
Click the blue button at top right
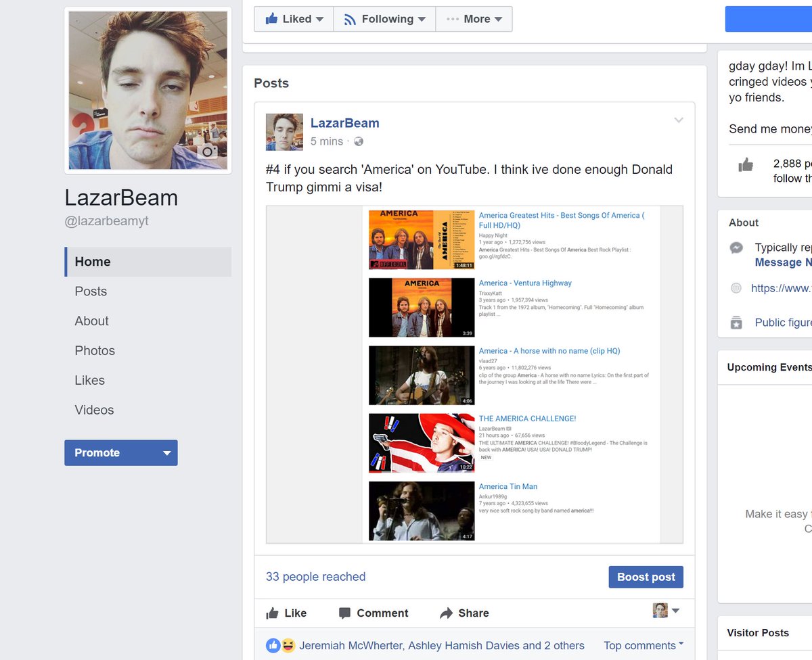point(769,19)
